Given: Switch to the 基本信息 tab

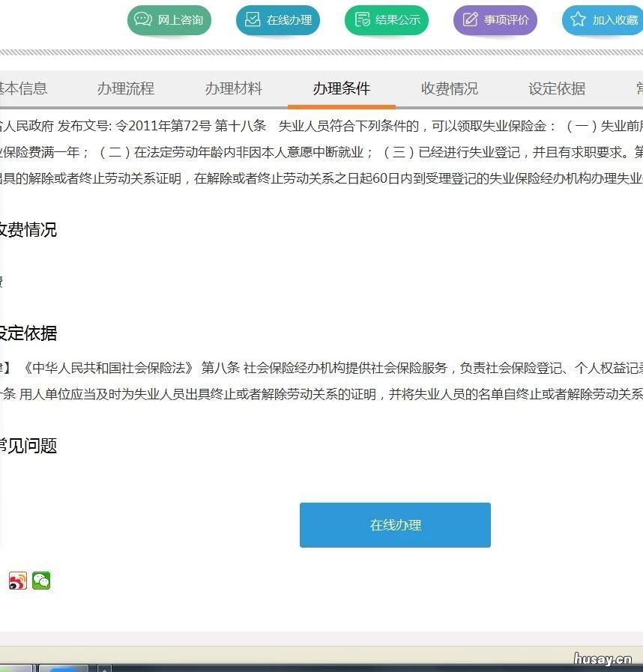Looking at the screenshot, I should 22,88.
